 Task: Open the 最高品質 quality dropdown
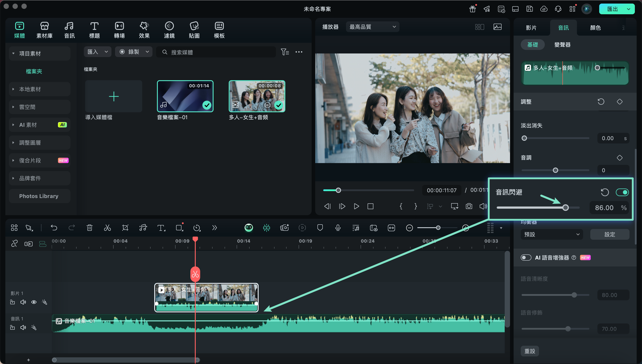(372, 27)
